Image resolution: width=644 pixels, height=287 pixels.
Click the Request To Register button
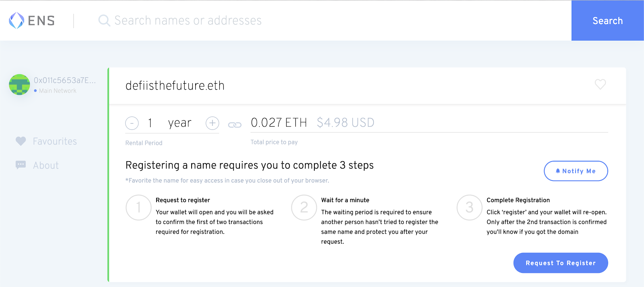pos(560,263)
